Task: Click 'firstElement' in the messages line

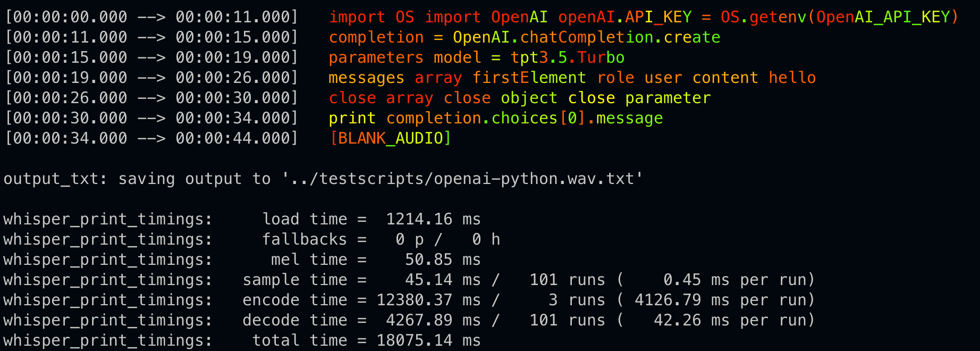Action: (529, 78)
